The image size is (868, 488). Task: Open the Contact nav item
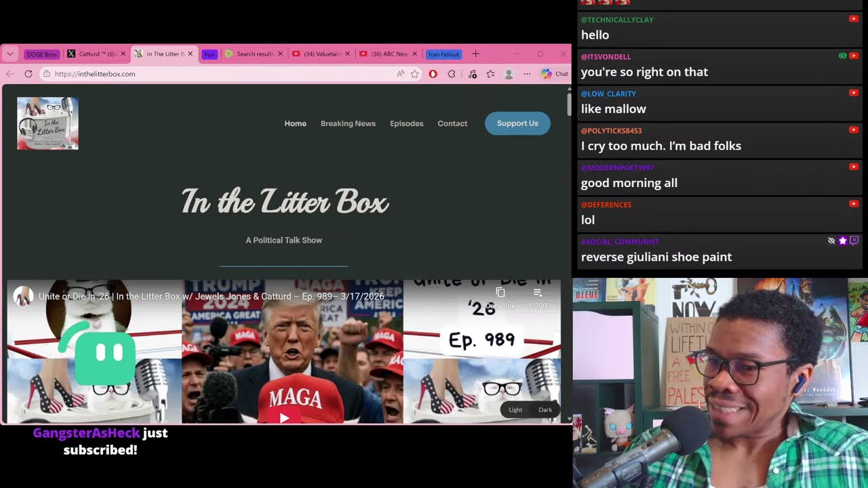[x=452, y=123]
